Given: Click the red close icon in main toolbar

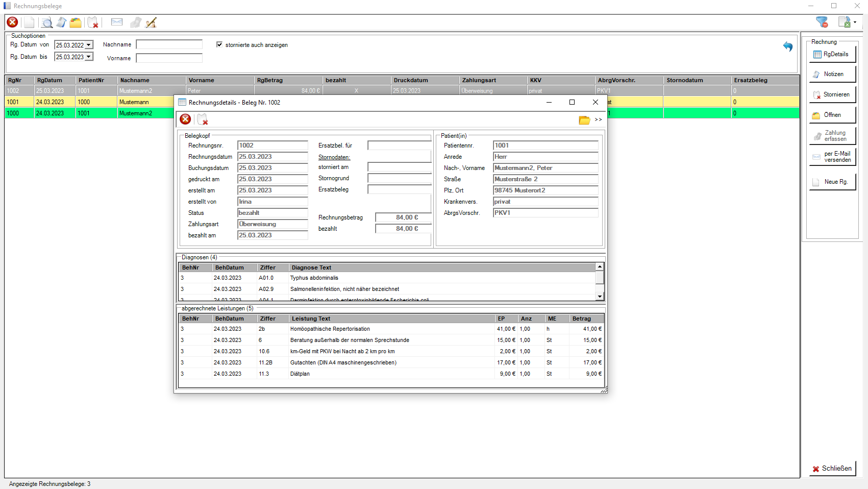Looking at the screenshot, I should (12, 22).
